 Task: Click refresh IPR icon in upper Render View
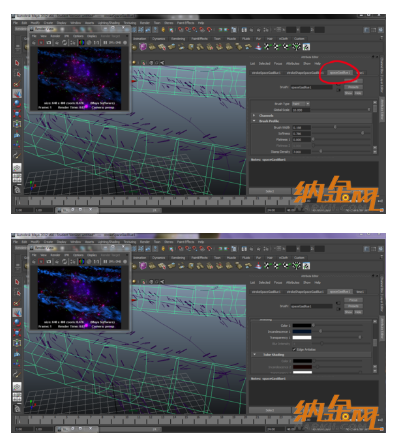65,43
